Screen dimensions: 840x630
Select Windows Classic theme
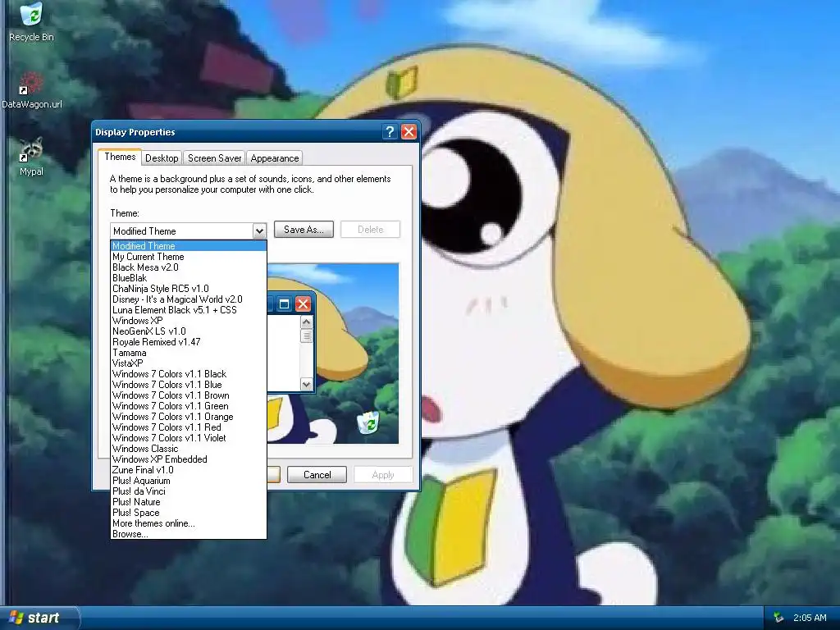pyautogui.click(x=188, y=449)
